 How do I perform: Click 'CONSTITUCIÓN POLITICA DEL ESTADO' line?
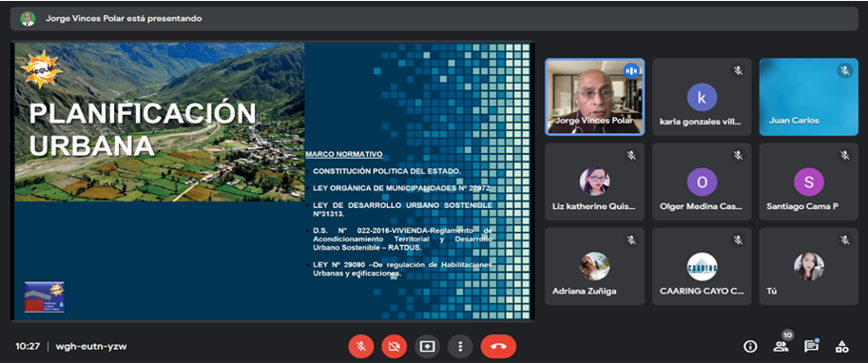pos(386,172)
